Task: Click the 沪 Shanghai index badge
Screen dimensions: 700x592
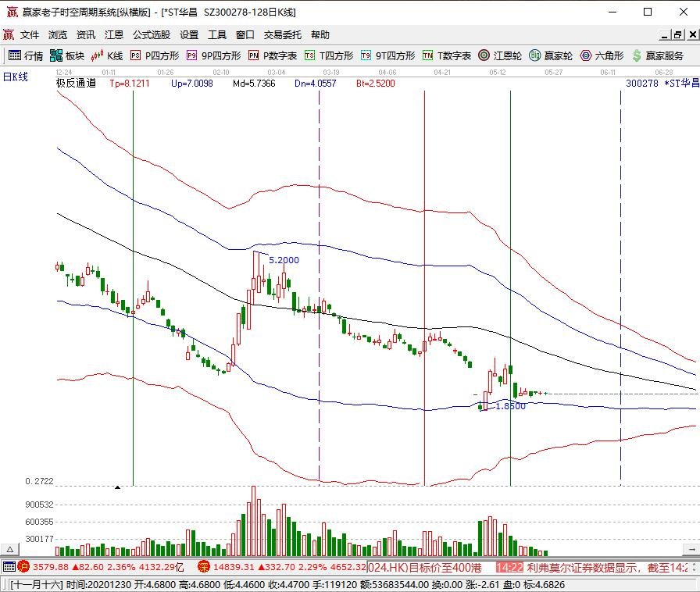Action: click(23, 567)
